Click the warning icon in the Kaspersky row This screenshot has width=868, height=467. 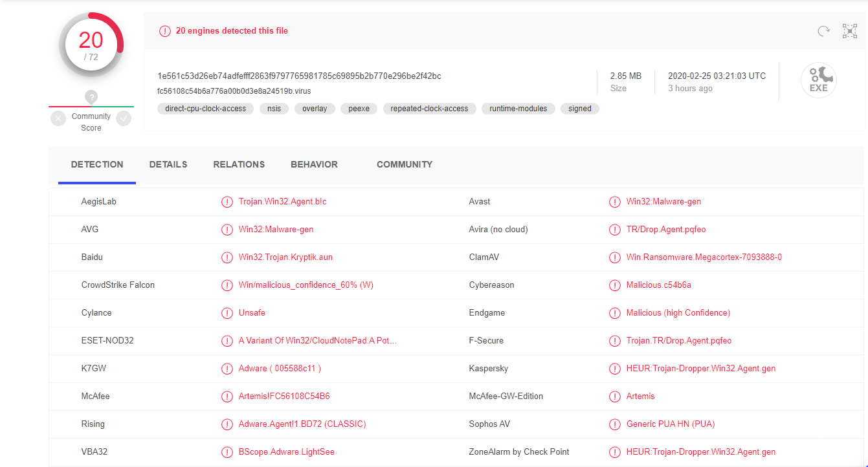point(615,369)
